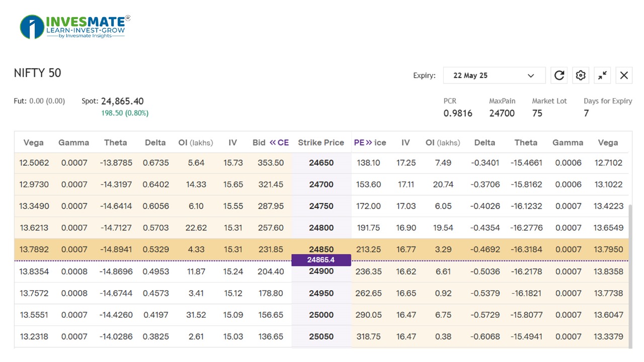The height and width of the screenshot is (362, 644).
Task: Click the 25000 strike price cell
Action: click(321, 315)
